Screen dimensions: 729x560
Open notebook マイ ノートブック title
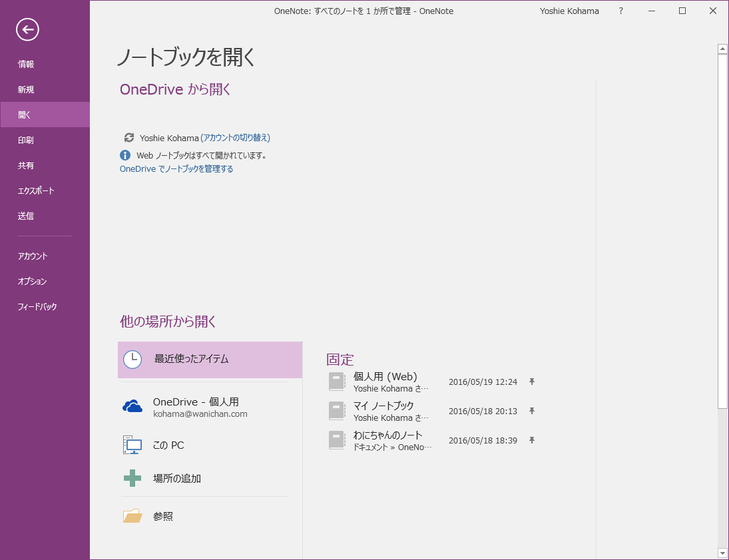click(383, 406)
